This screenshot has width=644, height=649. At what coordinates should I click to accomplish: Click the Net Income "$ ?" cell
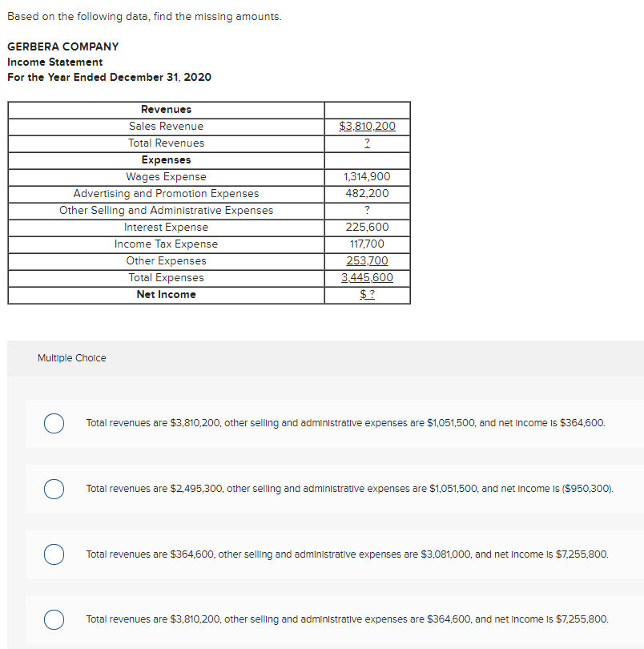pos(367,294)
